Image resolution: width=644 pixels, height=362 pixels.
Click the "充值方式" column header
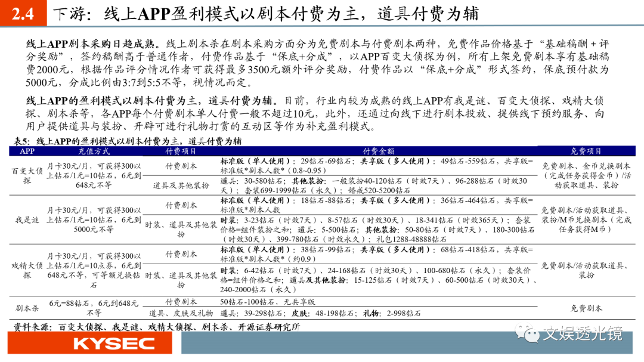[x=94, y=151]
